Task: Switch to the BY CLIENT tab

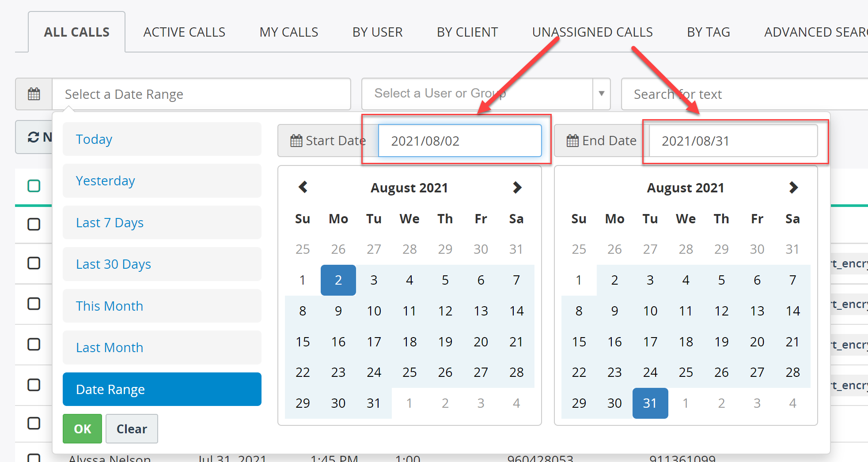Action: 467,32
